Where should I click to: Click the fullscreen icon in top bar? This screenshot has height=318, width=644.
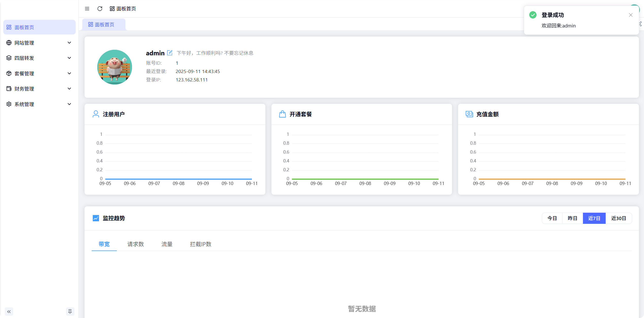tap(640, 24)
